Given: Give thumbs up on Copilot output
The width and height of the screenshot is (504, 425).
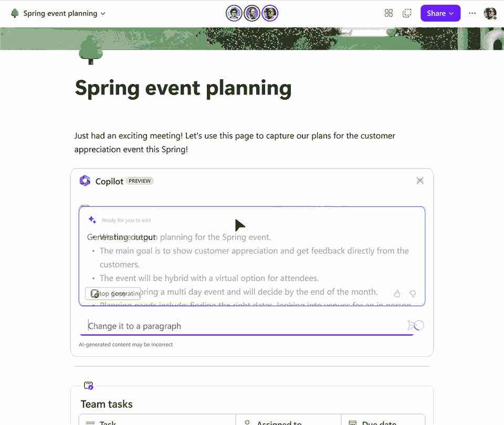Looking at the screenshot, I should [x=397, y=293].
